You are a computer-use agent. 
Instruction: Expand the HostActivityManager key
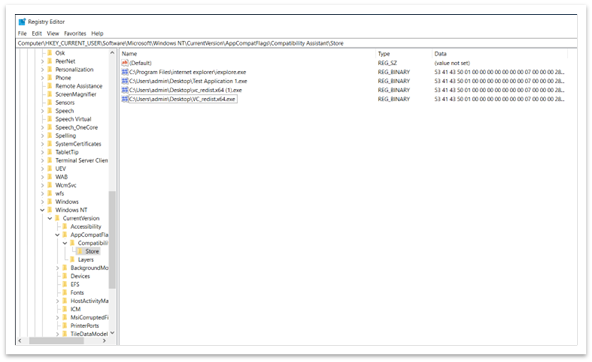[57, 301]
